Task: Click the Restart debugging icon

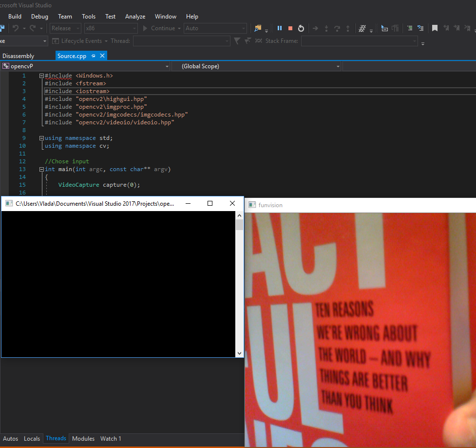Action: [301, 28]
